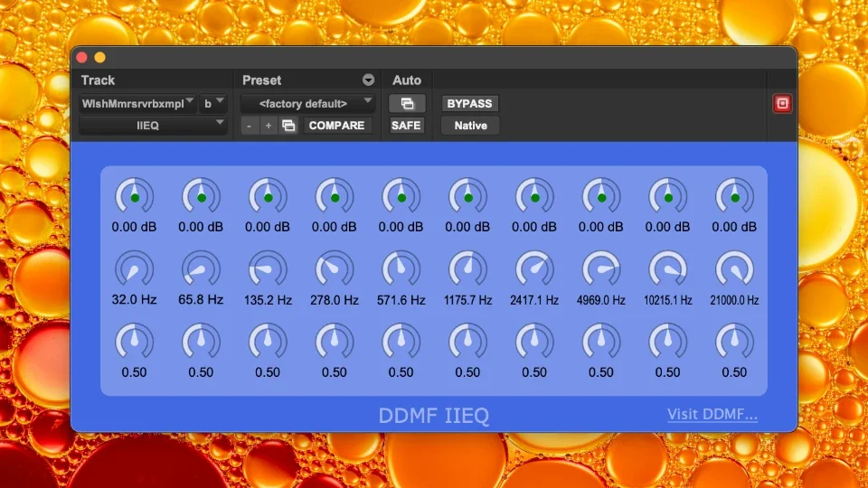Click the Q knob below 10215.1 Hz
Image resolution: width=868 pixels, height=488 pixels.
pyautogui.click(x=667, y=342)
